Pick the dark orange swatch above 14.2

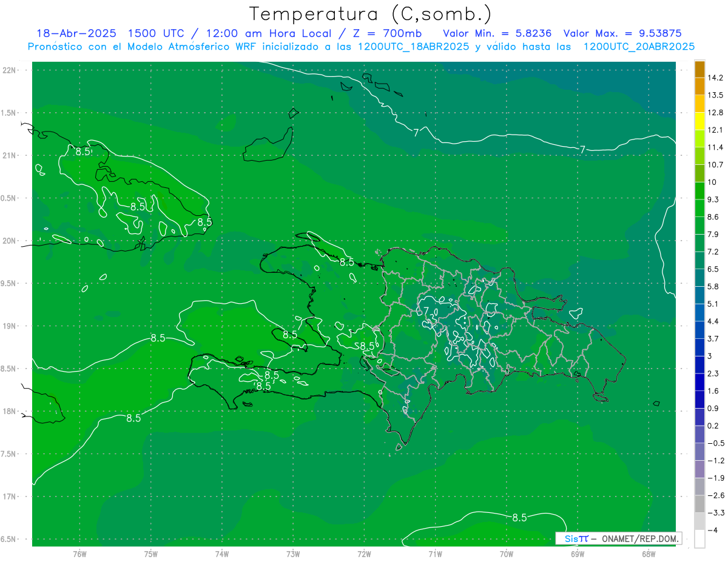click(x=699, y=69)
